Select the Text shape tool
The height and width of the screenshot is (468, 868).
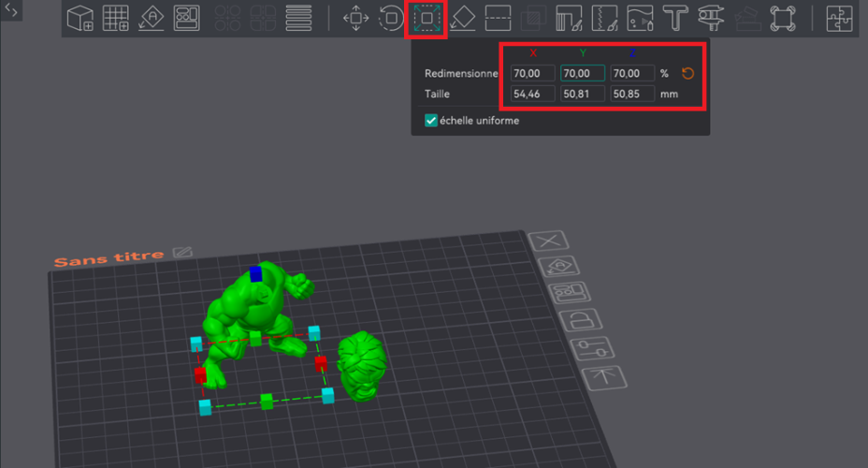click(675, 19)
